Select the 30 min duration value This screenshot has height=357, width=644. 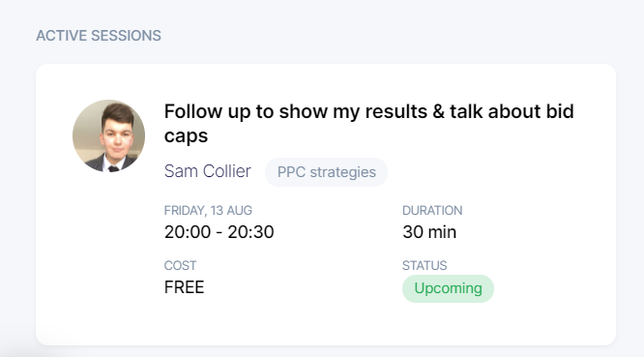click(429, 232)
